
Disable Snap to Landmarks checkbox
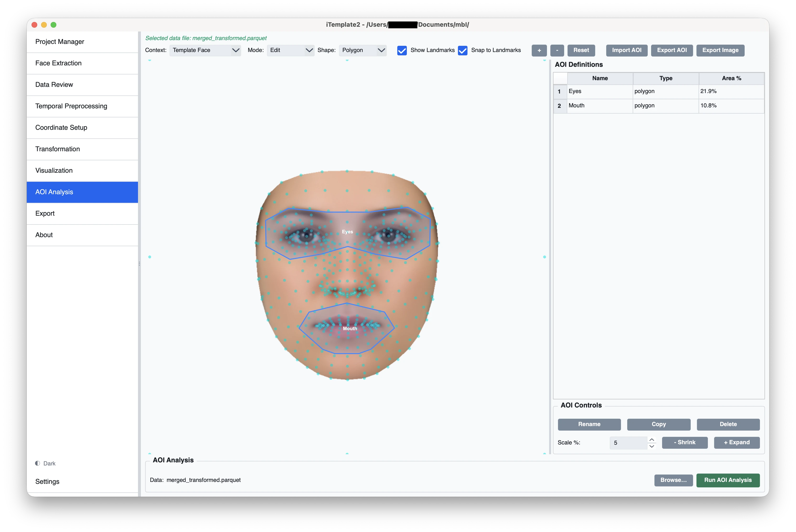pyautogui.click(x=462, y=50)
